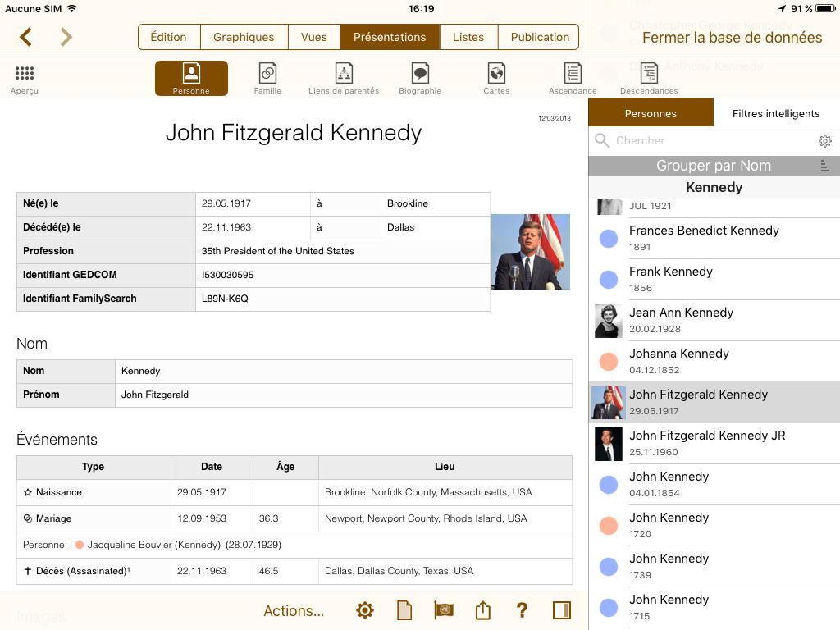
Task: Click birth place Brookline cell
Action: click(435, 204)
